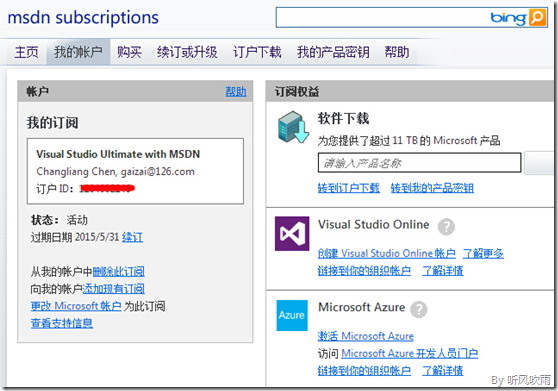Click the 添加现有订阅 link
This screenshot has width=558, height=391.
[x=114, y=289]
